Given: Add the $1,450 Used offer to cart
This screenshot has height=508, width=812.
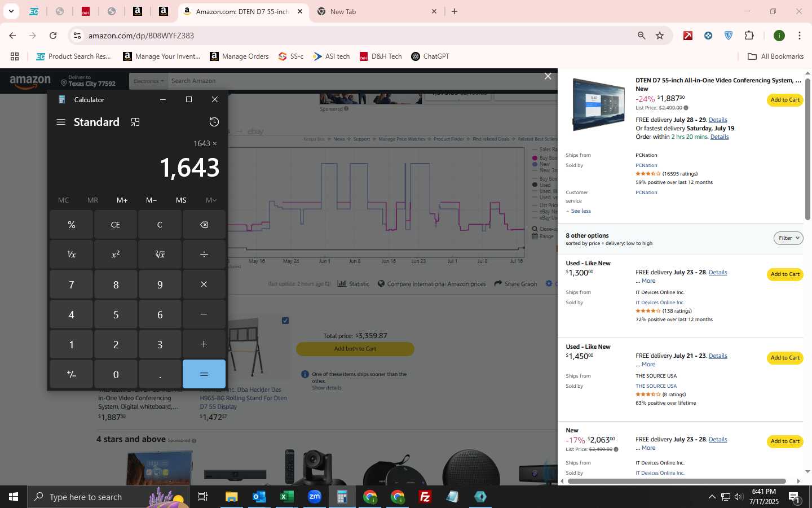Looking at the screenshot, I should [785, 358].
